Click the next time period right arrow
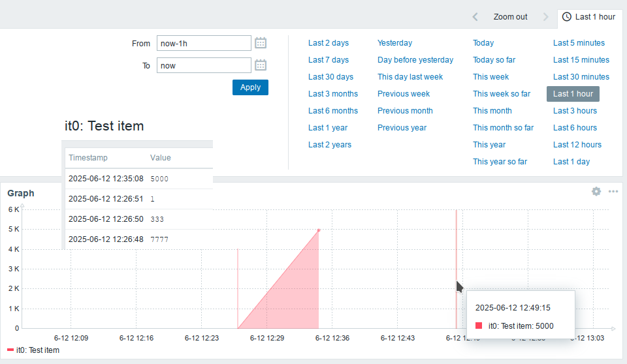 545,17
